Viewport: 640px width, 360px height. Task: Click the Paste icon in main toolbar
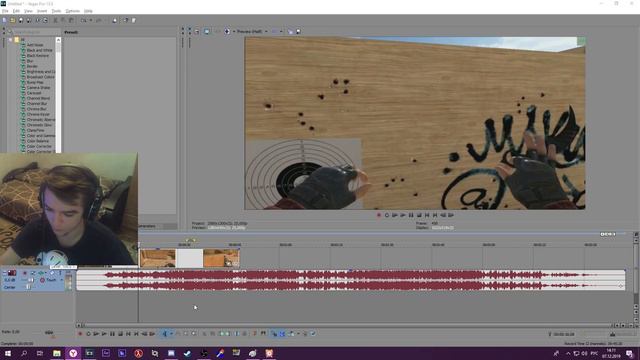tap(71, 20)
